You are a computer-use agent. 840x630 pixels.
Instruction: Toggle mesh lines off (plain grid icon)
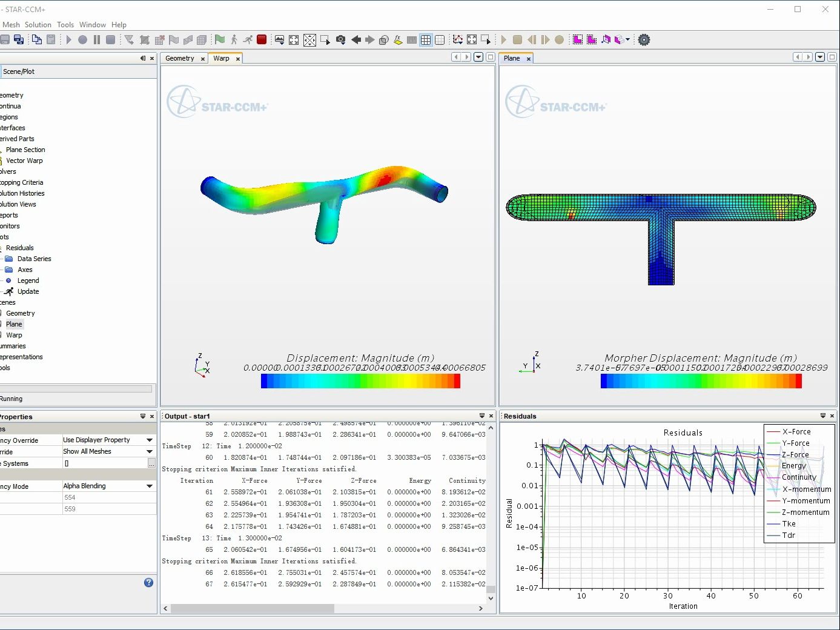pyautogui.click(x=440, y=40)
